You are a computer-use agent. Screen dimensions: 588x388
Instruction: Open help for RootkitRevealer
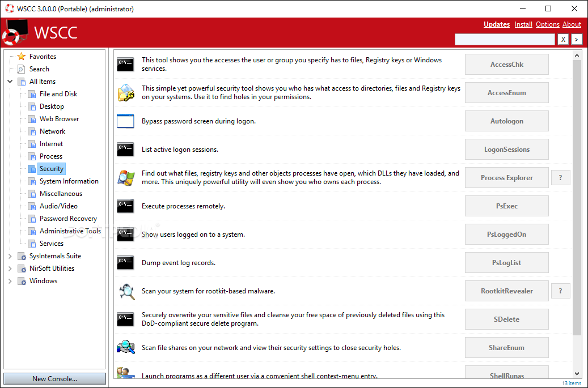click(x=561, y=291)
